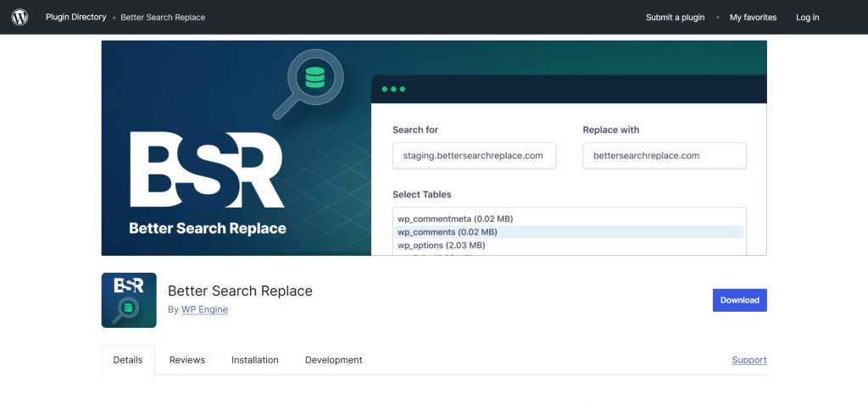Click the Log in link
This screenshot has height=404, width=868.
click(807, 17)
